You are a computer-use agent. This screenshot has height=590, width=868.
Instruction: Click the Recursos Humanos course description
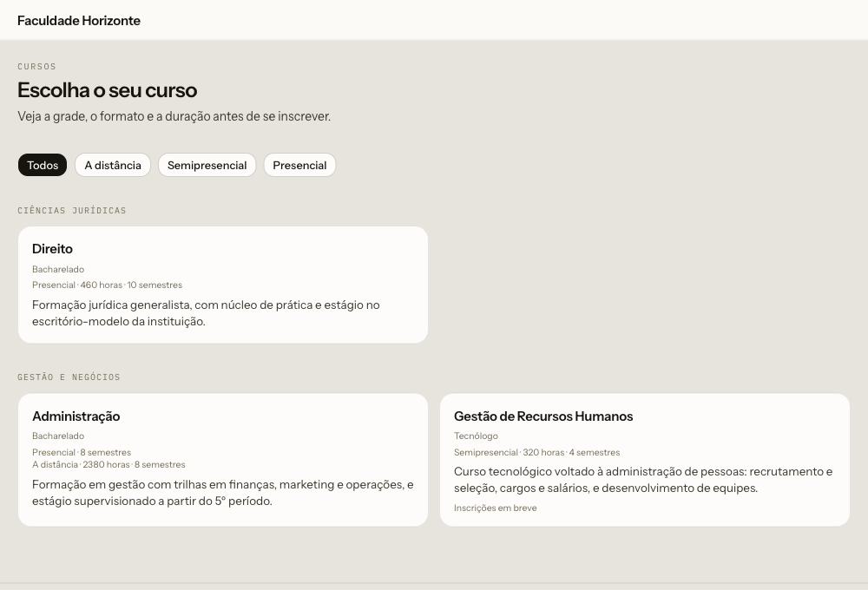click(x=643, y=480)
